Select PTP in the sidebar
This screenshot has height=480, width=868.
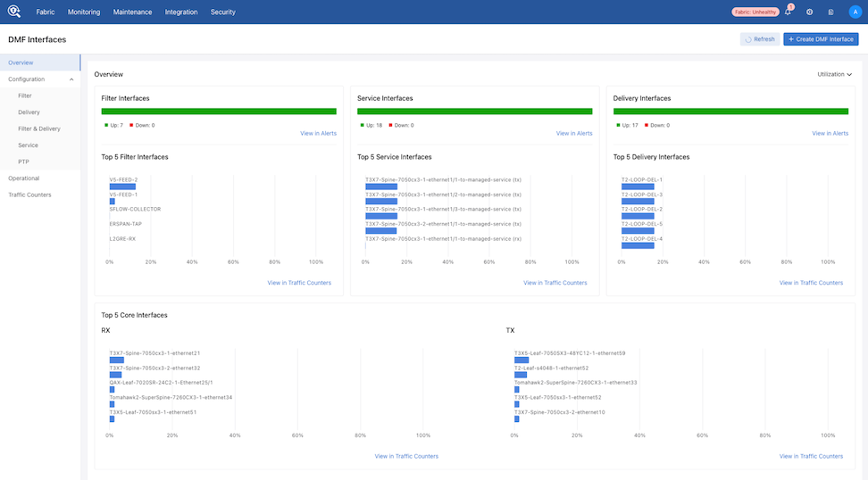coord(24,161)
